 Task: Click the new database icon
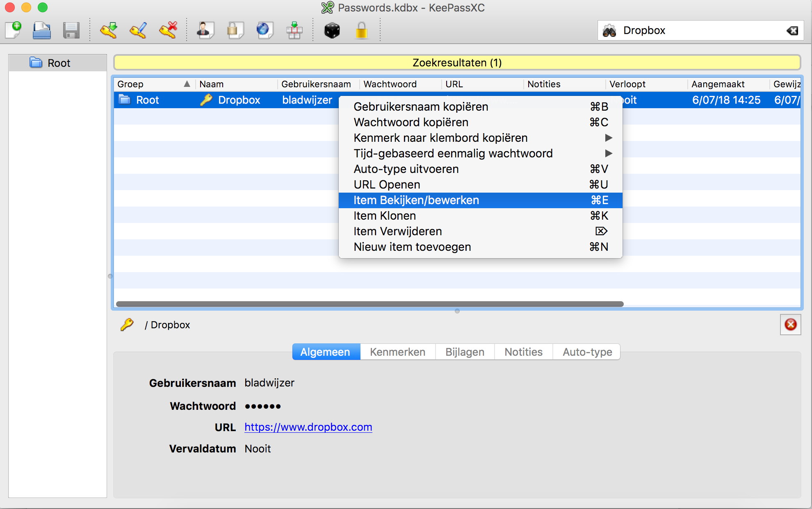tap(14, 30)
